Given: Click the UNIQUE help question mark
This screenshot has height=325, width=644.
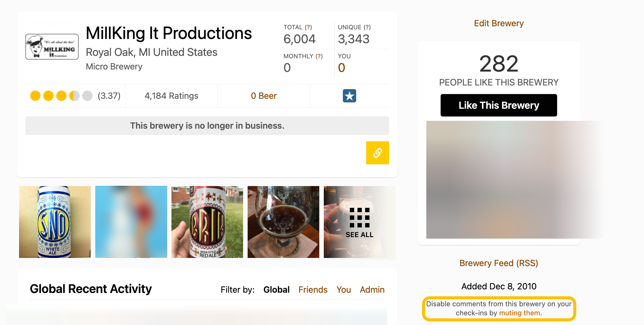Looking at the screenshot, I should tap(367, 27).
